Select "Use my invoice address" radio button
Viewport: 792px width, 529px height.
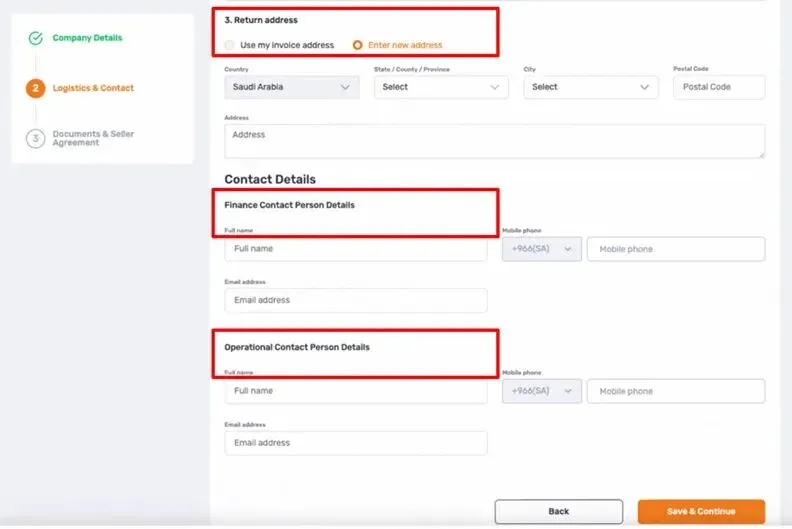click(231, 45)
